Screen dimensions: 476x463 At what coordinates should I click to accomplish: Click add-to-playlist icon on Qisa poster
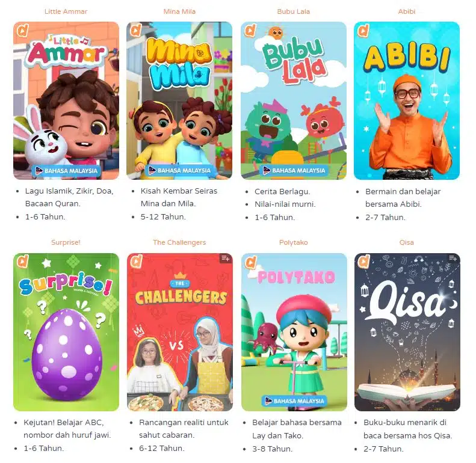[453, 258]
